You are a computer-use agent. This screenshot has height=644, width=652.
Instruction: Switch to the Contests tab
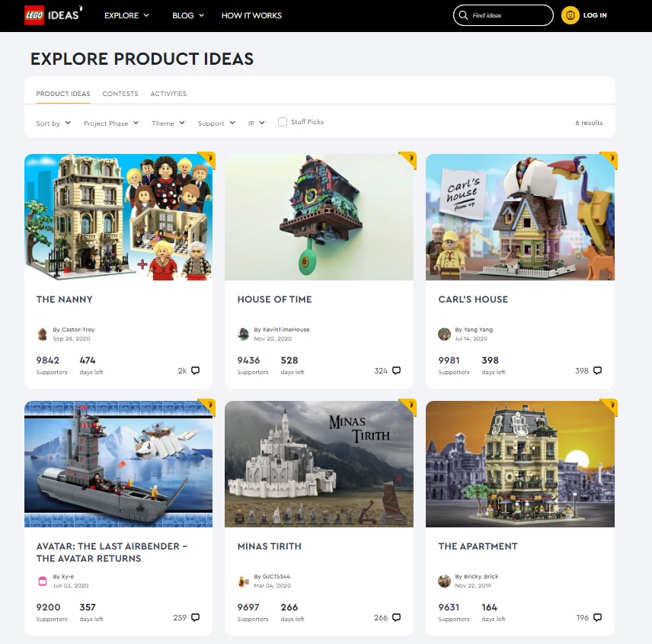120,94
